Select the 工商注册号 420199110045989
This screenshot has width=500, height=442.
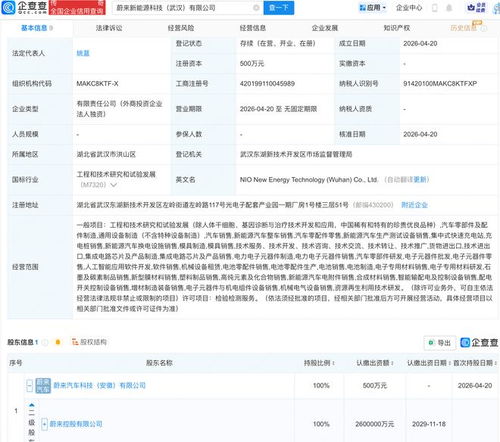click(x=267, y=84)
